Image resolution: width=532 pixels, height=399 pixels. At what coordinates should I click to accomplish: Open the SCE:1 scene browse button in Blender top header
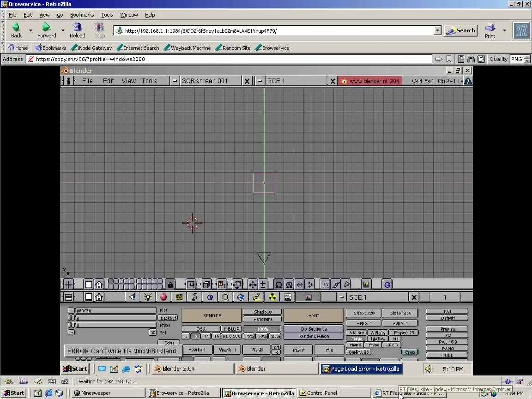coord(260,81)
